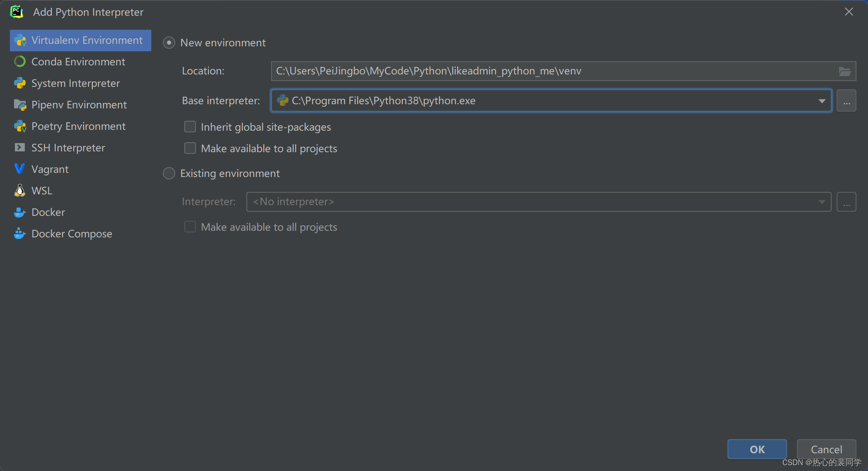Viewport: 868px width, 471px height.
Task: Click the System Interpreter python icon
Action: pos(20,83)
